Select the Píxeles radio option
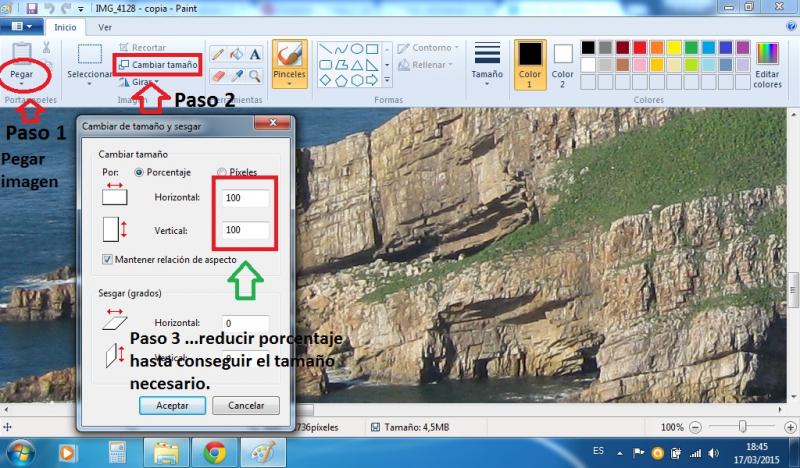800x468 pixels. click(x=222, y=172)
